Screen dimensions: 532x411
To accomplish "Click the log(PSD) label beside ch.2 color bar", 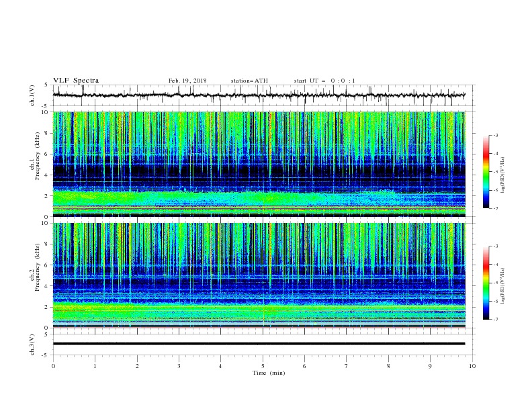I will click(503, 286).
